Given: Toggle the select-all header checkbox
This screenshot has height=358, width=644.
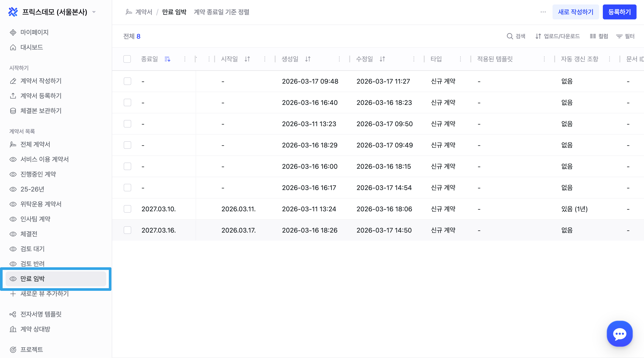Looking at the screenshot, I should coord(127,59).
